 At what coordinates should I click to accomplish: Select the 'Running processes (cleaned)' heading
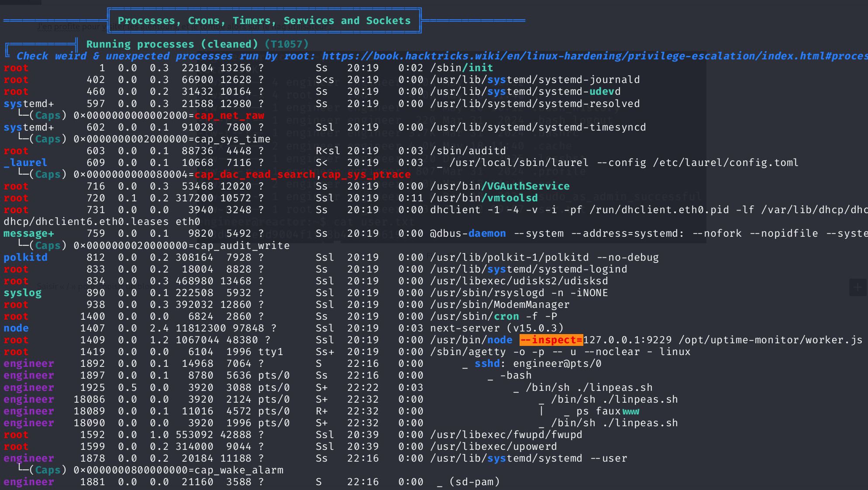[172, 44]
